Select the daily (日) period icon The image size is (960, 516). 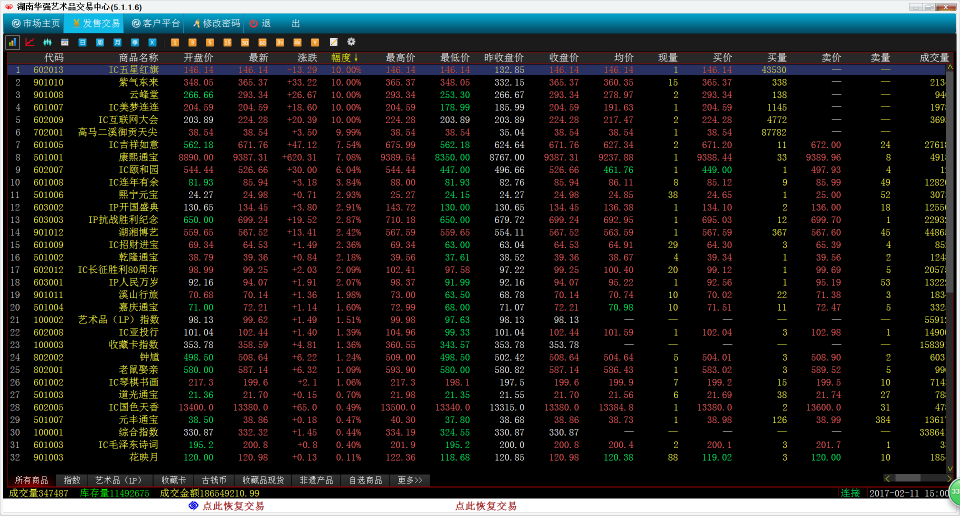click(82, 42)
